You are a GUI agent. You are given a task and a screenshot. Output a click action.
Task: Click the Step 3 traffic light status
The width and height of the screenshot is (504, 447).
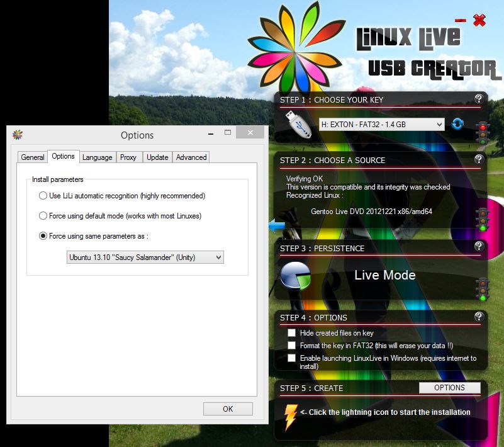point(483,290)
